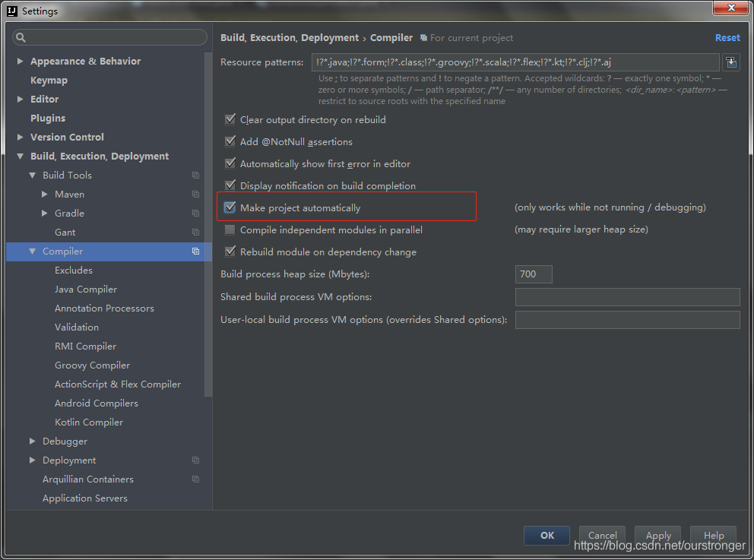
Task: Open the Plugins settings page
Action: (48, 119)
